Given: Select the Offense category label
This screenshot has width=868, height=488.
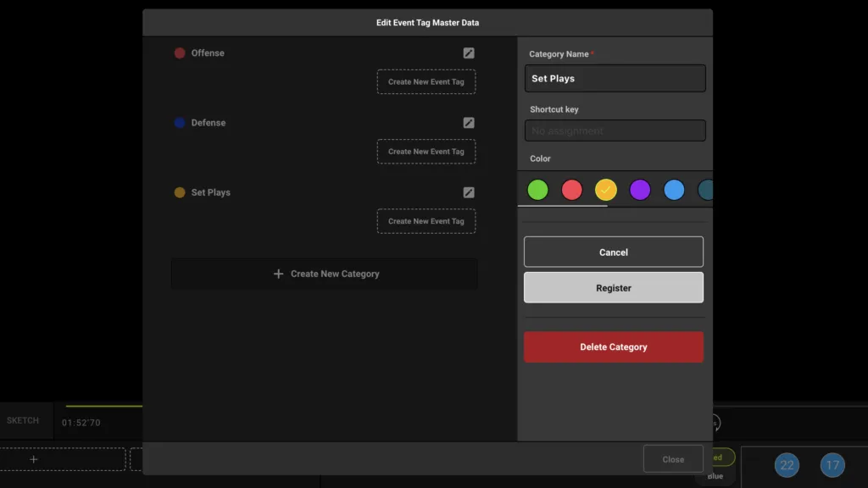Looking at the screenshot, I should click(208, 53).
